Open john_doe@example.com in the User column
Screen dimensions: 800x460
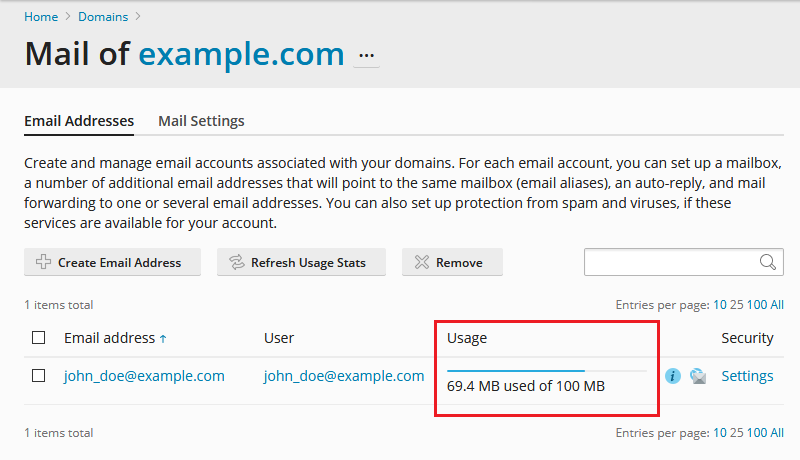tap(344, 376)
